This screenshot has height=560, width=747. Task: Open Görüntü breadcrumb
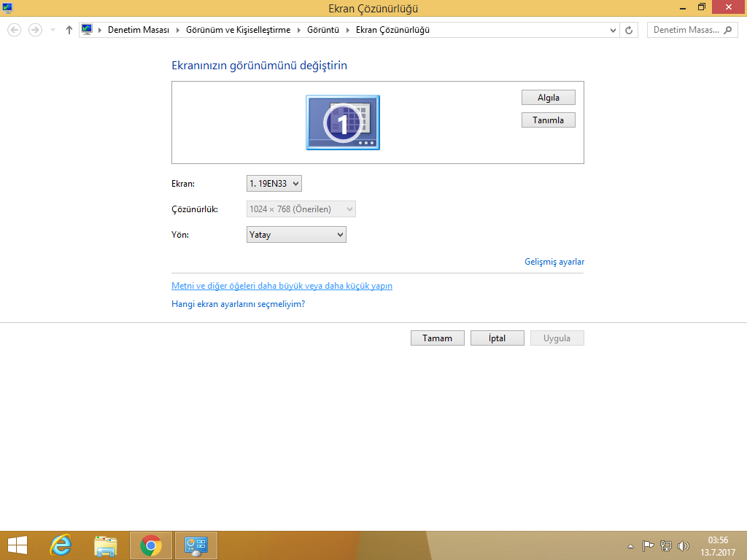click(x=323, y=30)
